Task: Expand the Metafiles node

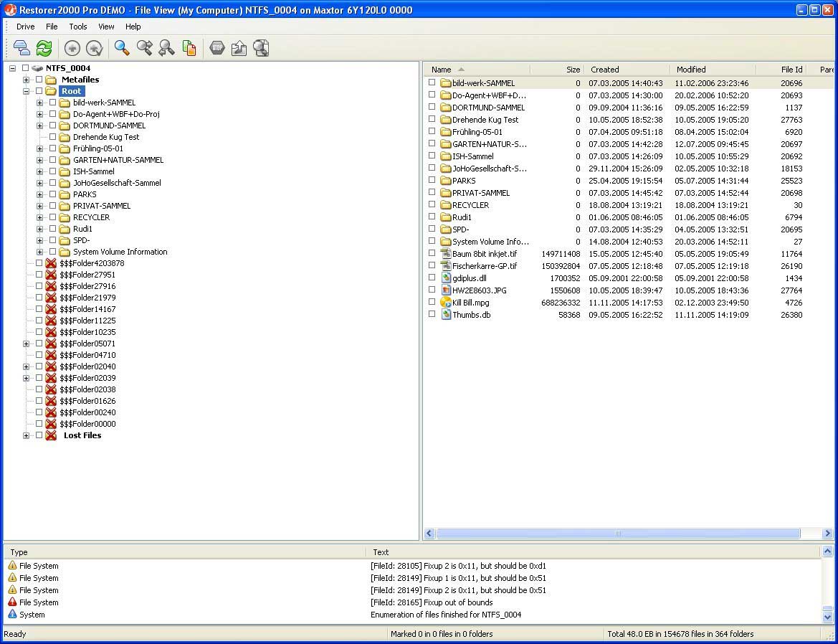Action: (26, 80)
